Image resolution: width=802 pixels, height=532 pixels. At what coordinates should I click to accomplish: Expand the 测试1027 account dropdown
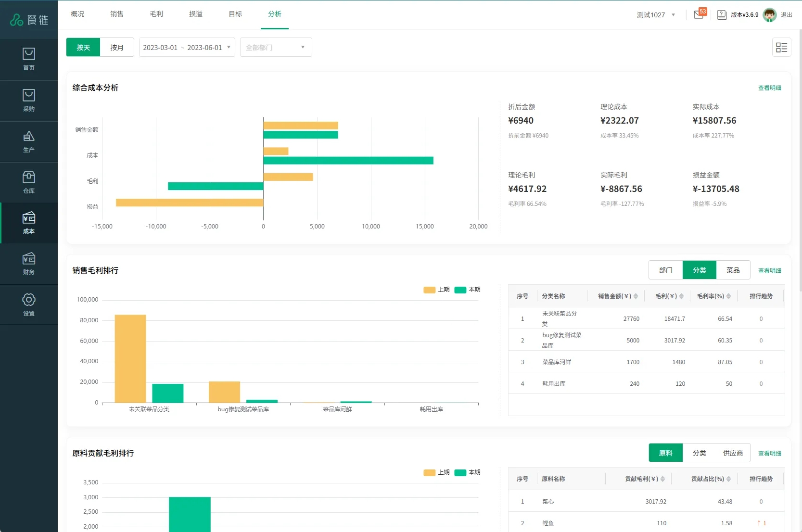656,15
